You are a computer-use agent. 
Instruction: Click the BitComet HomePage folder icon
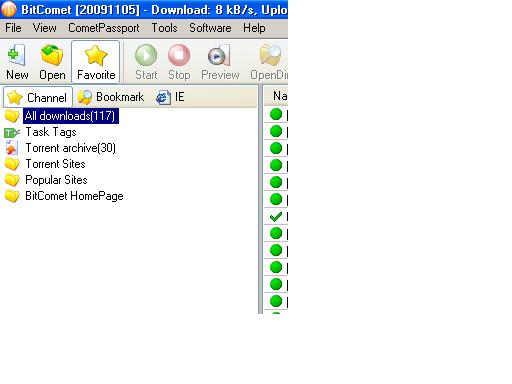12,196
